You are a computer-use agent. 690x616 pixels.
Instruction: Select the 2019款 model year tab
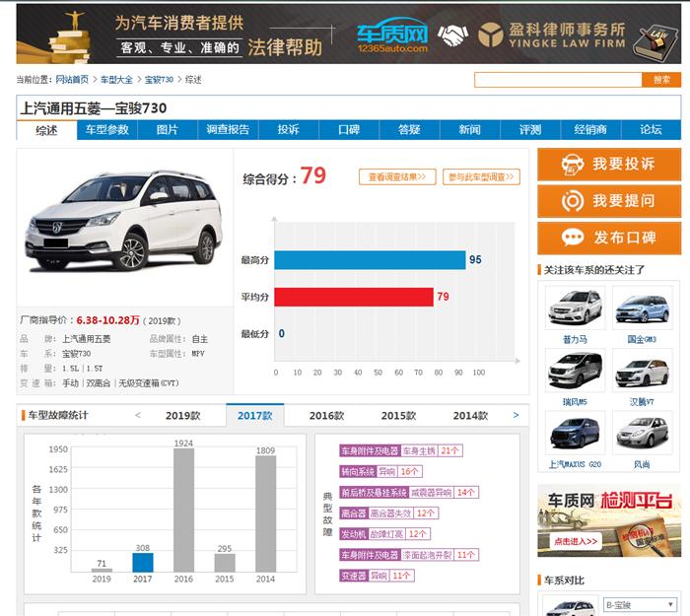[183, 416]
